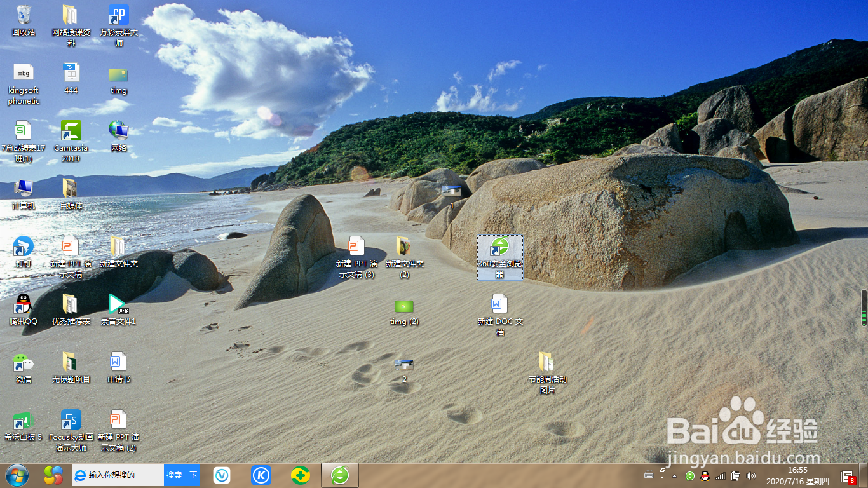Open the colorful pinwheel taskbar app
The height and width of the screenshot is (488, 868).
53,475
